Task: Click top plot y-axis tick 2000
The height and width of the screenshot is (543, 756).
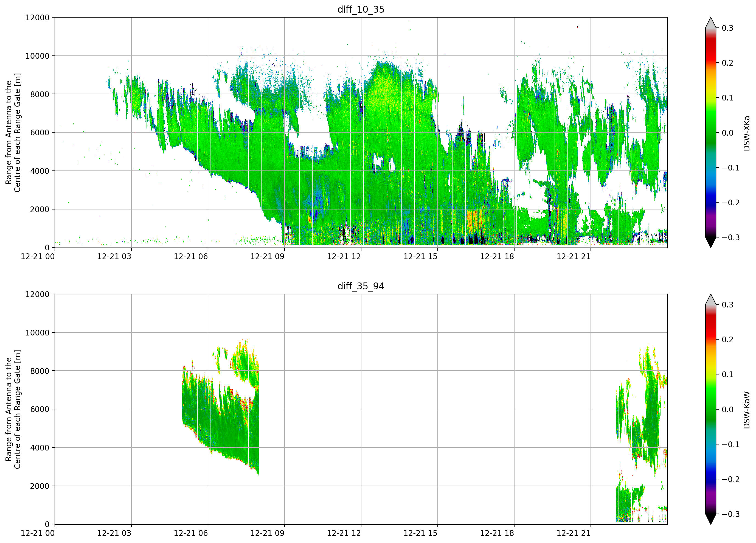Action: [x=40, y=209]
